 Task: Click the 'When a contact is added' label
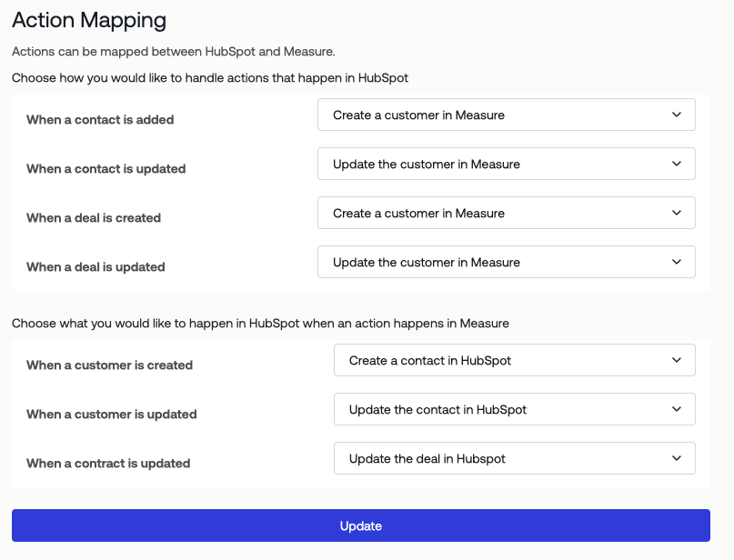(x=100, y=120)
